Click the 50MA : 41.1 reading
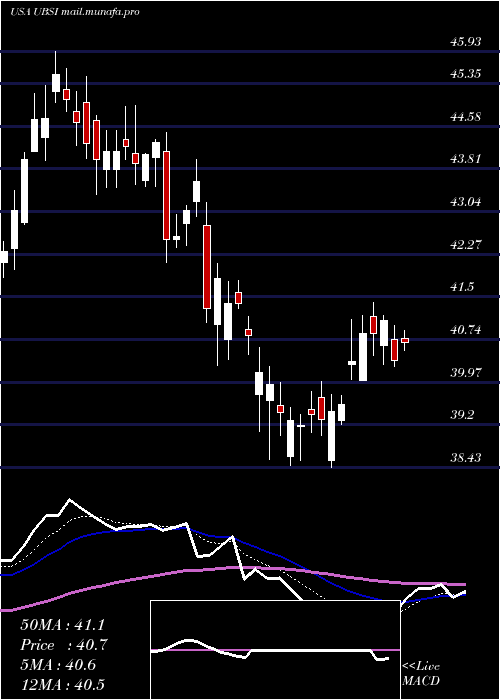The height and width of the screenshot is (700, 500). pos(64,625)
